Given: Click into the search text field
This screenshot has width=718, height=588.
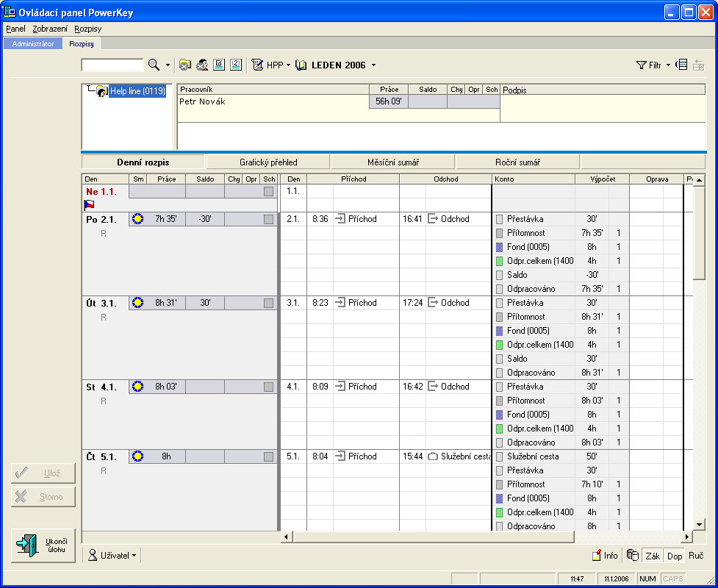Looking at the screenshot, I should (x=112, y=65).
